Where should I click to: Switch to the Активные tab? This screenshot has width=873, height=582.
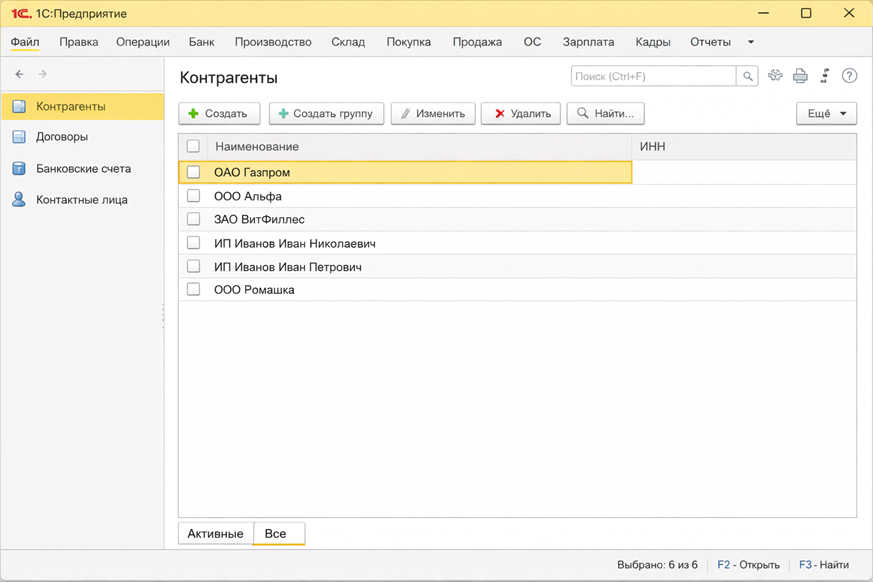coord(215,534)
